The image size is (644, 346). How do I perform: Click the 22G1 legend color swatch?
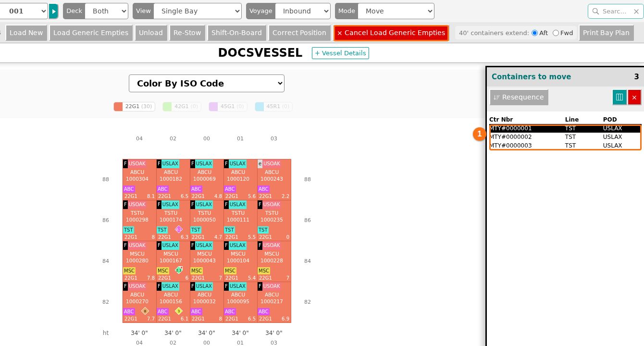[x=118, y=107]
